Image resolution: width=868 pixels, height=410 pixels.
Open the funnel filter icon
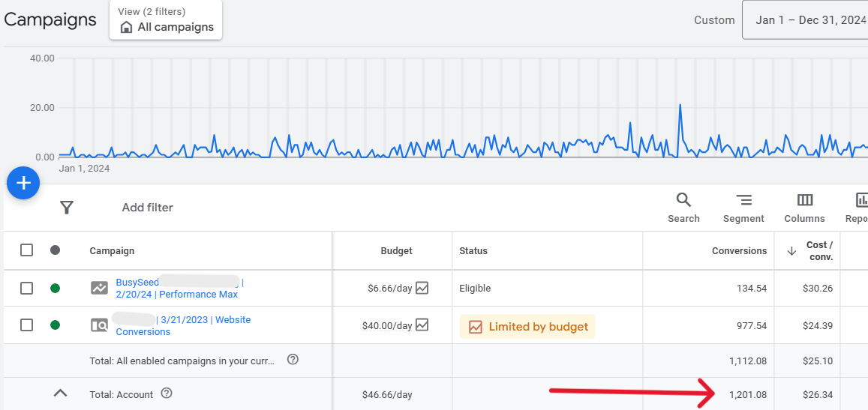67,208
